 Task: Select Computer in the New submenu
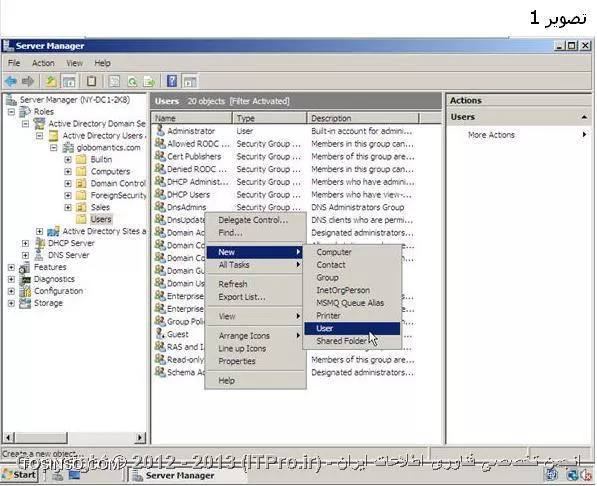click(352, 252)
